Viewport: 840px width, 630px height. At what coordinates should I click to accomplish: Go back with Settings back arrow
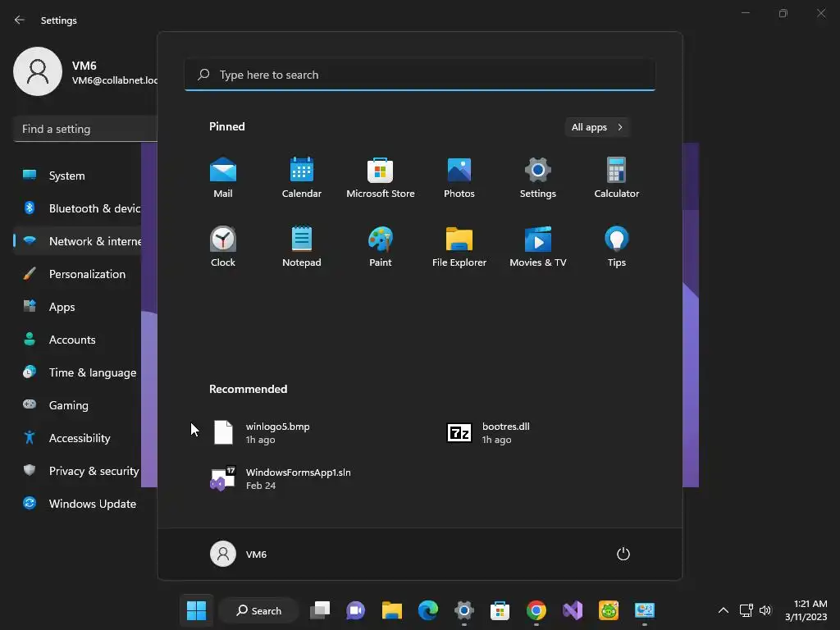pyautogui.click(x=20, y=20)
